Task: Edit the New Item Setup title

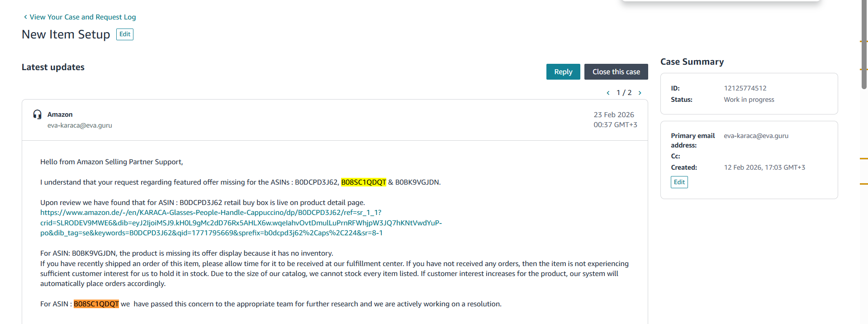Action: point(125,34)
